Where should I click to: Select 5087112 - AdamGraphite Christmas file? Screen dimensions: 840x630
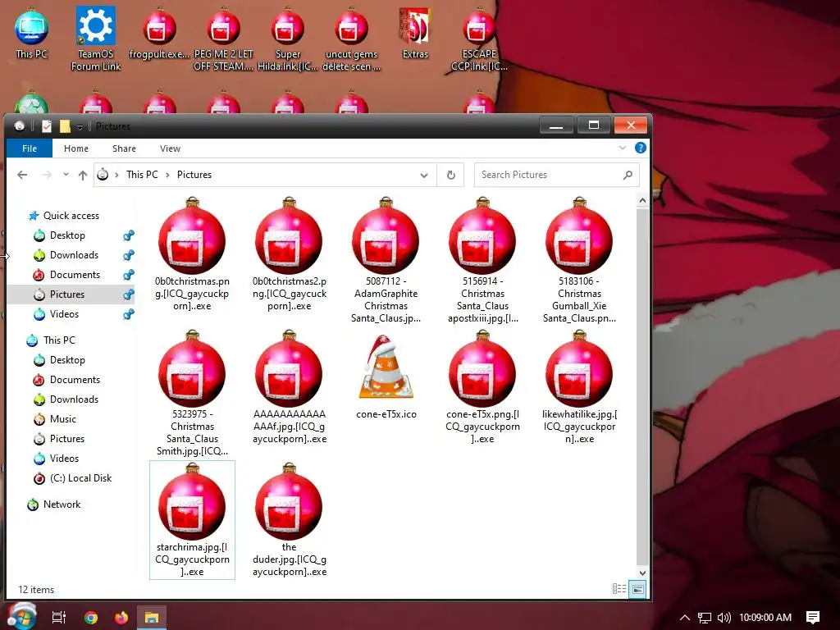(x=386, y=260)
